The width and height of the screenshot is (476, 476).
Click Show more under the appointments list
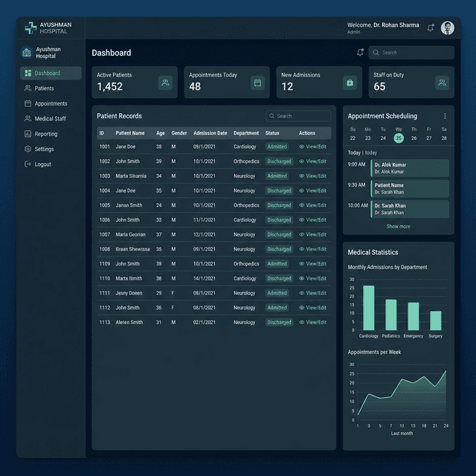(399, 226)
